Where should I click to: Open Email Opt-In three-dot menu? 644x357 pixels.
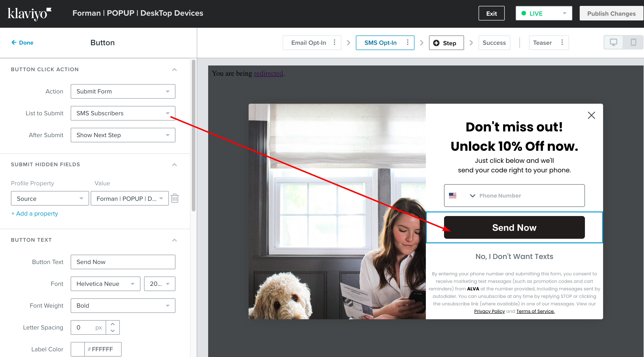tap(334, 43)
